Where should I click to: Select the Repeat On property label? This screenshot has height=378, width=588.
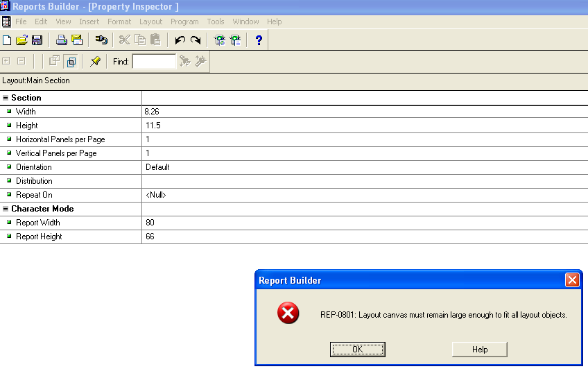34,195
